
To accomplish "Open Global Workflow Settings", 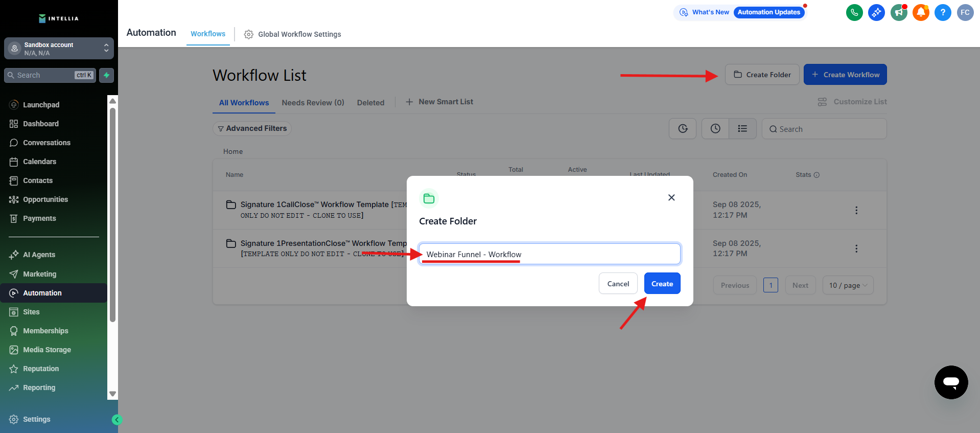I will coord(292,34).
